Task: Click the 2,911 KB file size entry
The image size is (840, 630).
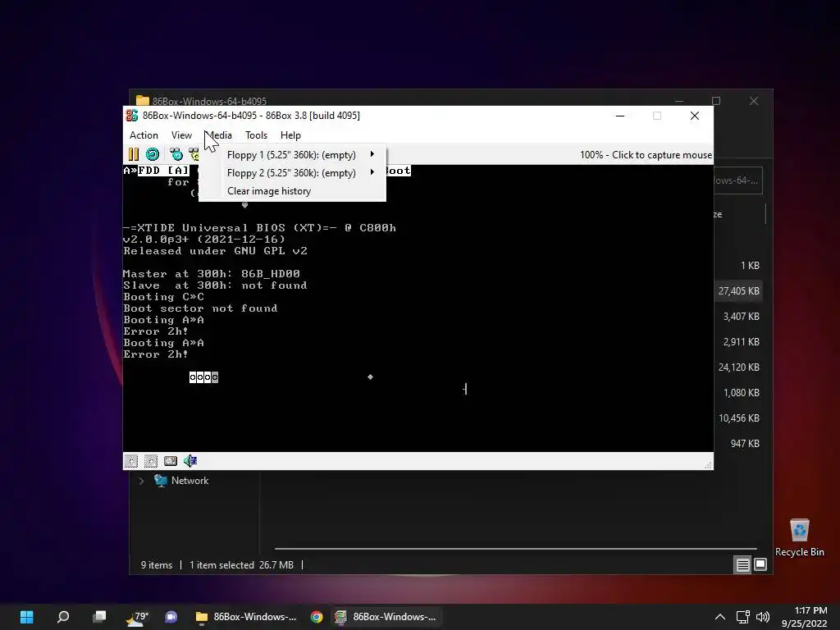Action: (742, 342)
